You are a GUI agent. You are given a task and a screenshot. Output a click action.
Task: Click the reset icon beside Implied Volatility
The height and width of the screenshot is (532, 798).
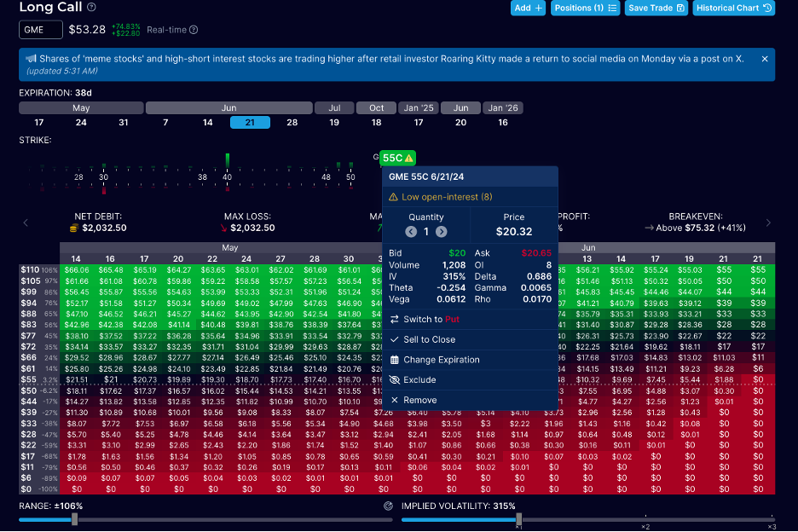pyautogui.click(x=389, y=506)
